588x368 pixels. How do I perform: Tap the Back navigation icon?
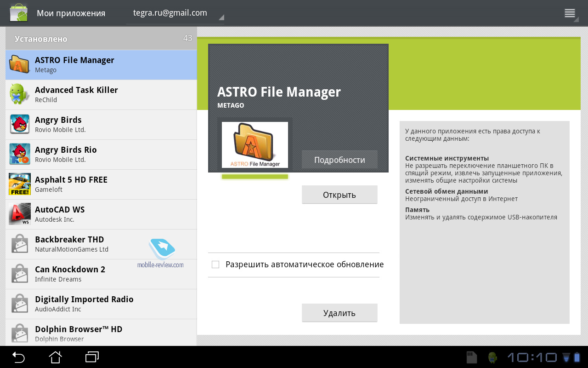click(18, 357)
